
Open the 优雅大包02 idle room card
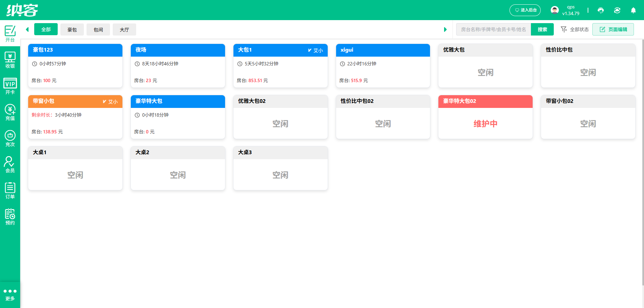point(280,117)
